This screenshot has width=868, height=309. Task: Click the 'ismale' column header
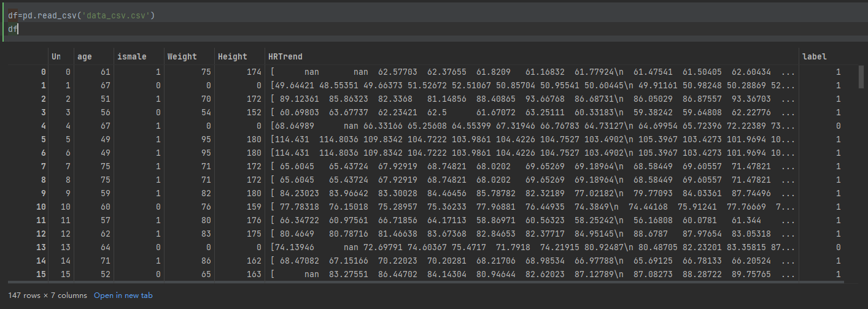click(x=131, y=56)
